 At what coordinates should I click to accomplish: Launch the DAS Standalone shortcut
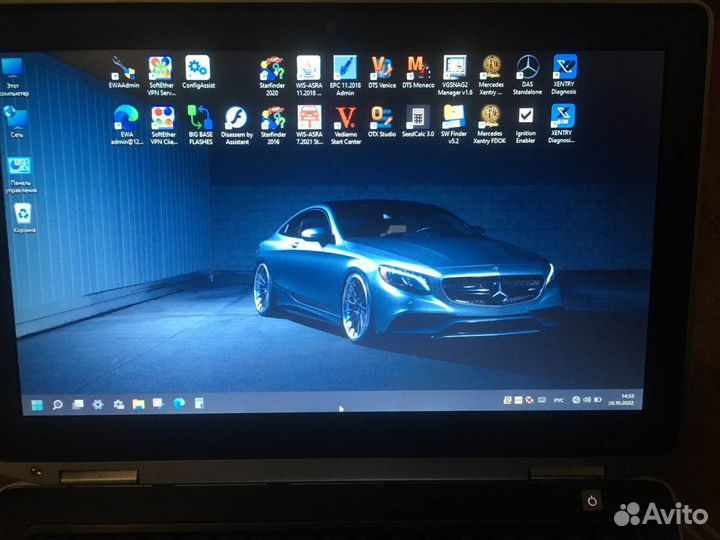click(527, 75)
